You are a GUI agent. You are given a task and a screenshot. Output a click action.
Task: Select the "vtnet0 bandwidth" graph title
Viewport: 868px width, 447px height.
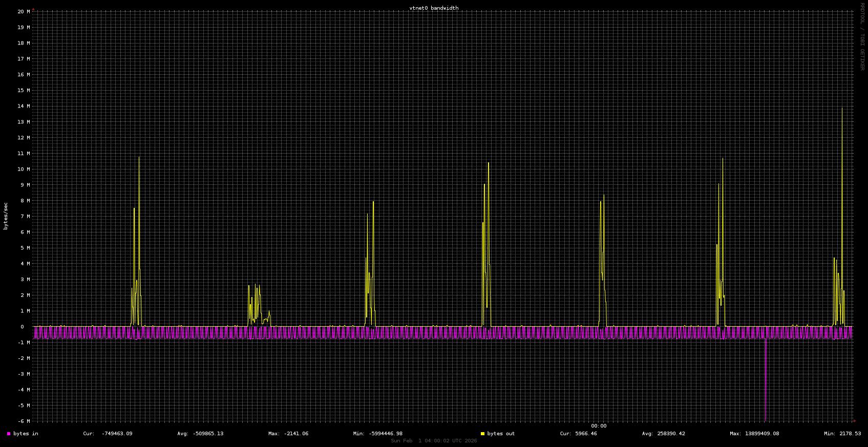434,8
